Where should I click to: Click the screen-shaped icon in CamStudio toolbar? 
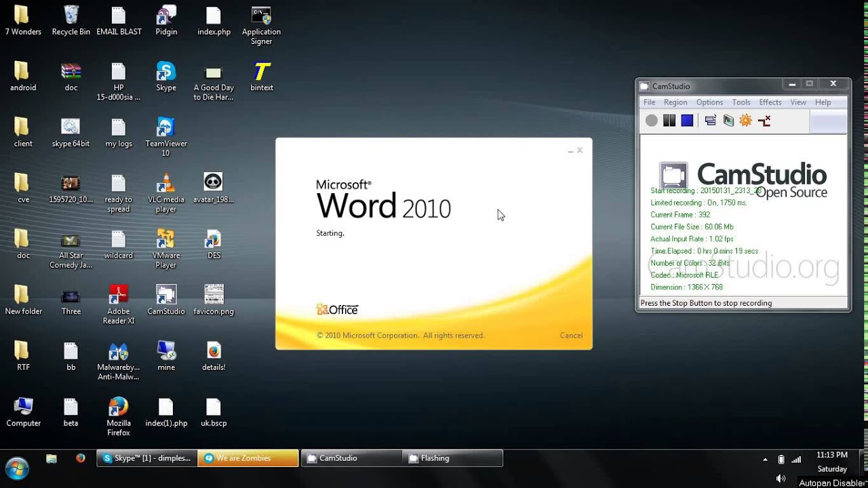728,121
